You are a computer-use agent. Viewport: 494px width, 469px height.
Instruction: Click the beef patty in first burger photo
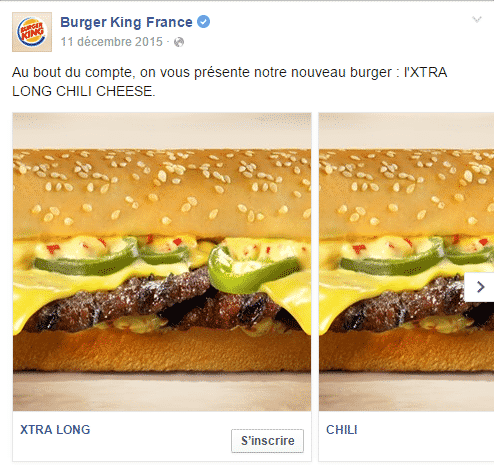(160, 303)
